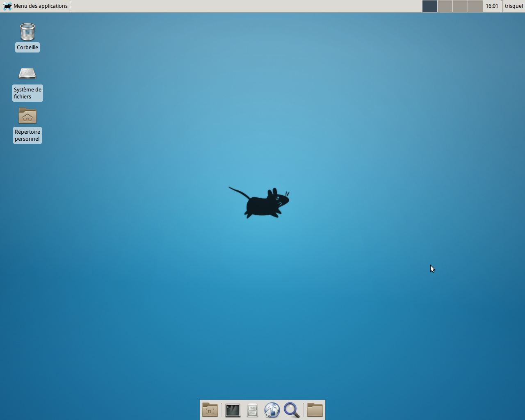Viewport: 525px width, 420px height.
Task: Launch the terminal emulator from dock
Action: click(x=233, y=410)
